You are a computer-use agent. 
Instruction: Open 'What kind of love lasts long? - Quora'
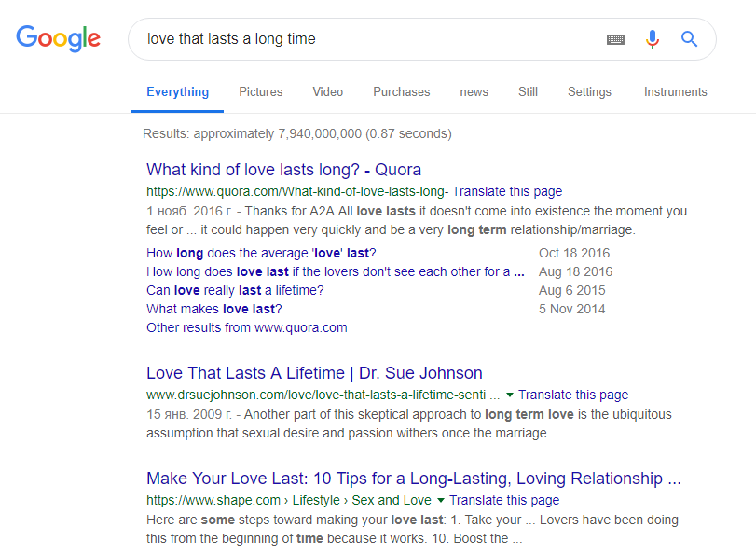[283, 170]
